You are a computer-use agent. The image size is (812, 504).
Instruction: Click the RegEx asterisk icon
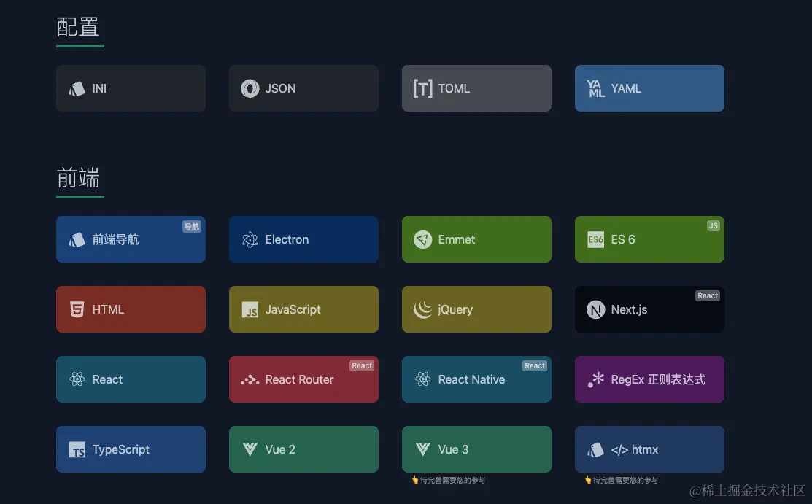595,379
